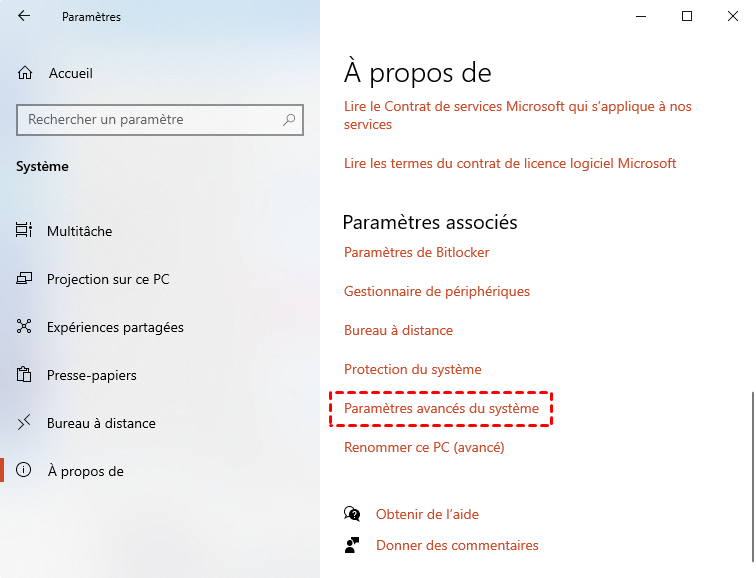Click the back arrow icon
Screen dimensions: 756x578
[24, 16]
